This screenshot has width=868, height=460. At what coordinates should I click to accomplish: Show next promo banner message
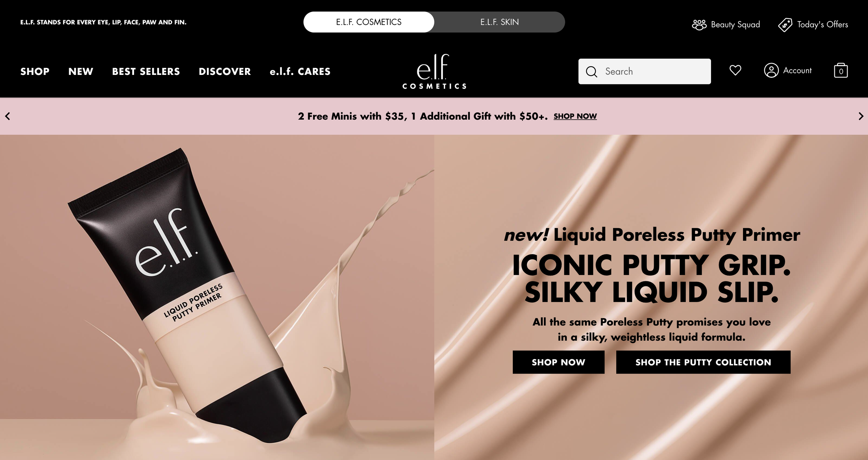(861, 116)
